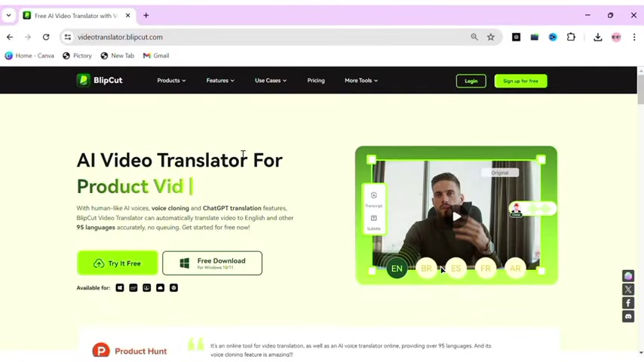The height and width of the screenshot is (362, 644).
Task: Play the demo video
Action: click(x=456, y=216)
